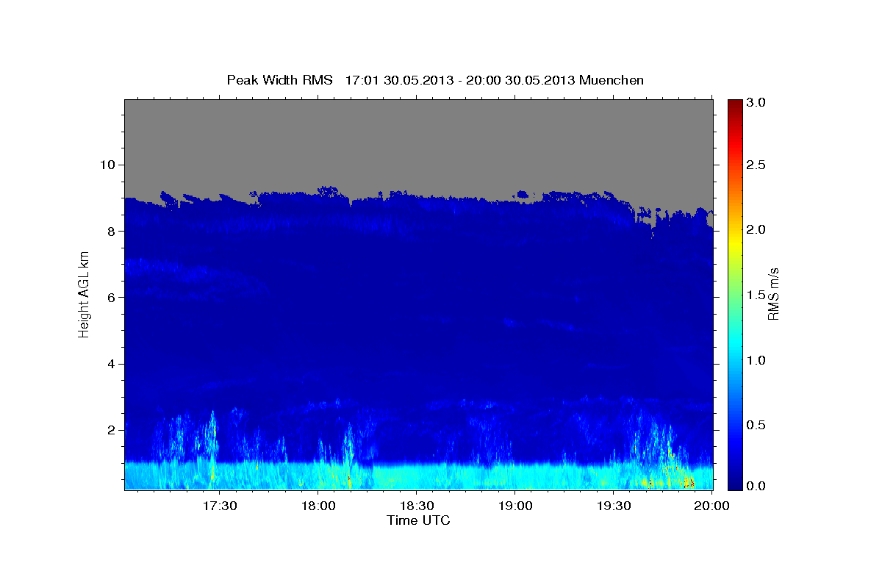Click the 20:00 time tick label
Screen dimensions: 882x588
(712, 506)
